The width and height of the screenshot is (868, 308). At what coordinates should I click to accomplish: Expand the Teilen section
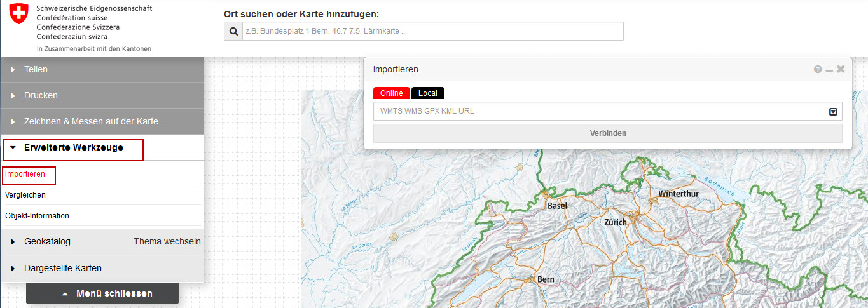(36, 69)
